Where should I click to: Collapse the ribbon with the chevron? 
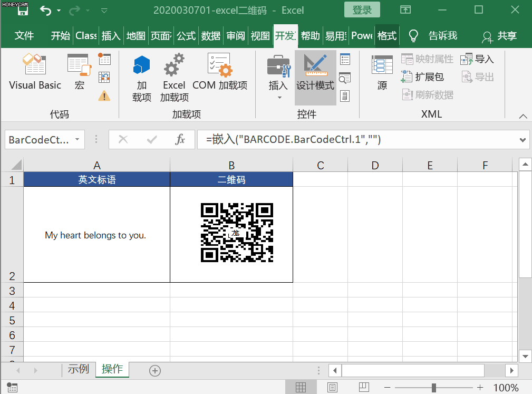523,117
